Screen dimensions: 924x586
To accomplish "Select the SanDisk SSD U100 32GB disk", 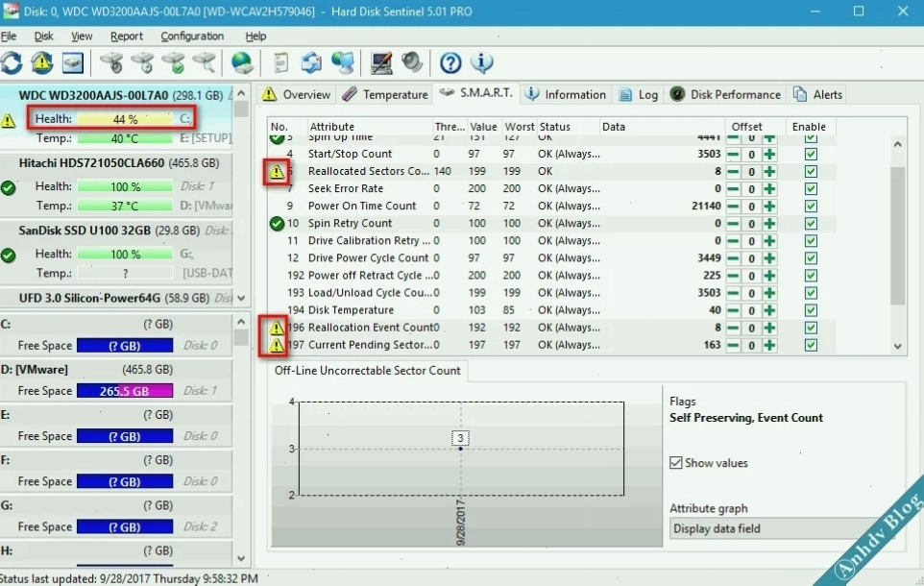I will click(x=116, y=253).
